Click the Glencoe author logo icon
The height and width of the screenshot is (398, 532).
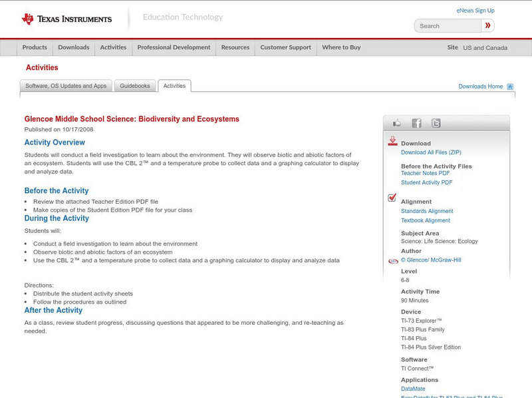click(393, 261)
